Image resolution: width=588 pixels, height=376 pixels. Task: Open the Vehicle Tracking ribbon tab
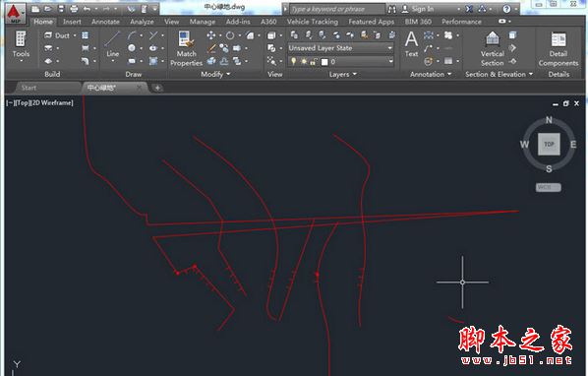[x=313, y=22]
